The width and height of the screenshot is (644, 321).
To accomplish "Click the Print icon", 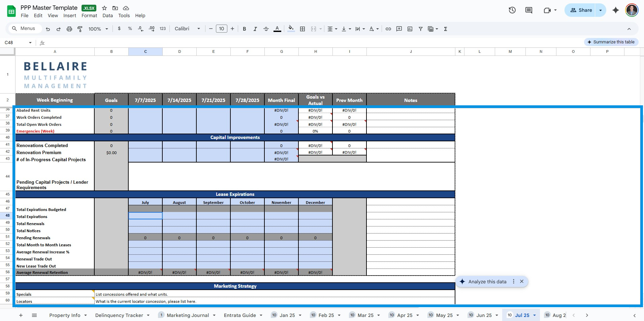I will [x=69, y=29].
